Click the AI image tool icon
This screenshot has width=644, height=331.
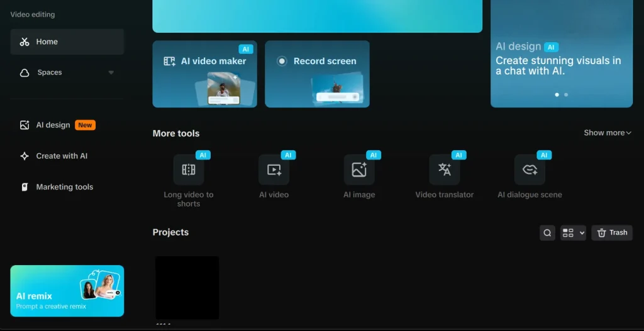coord(359,170)
